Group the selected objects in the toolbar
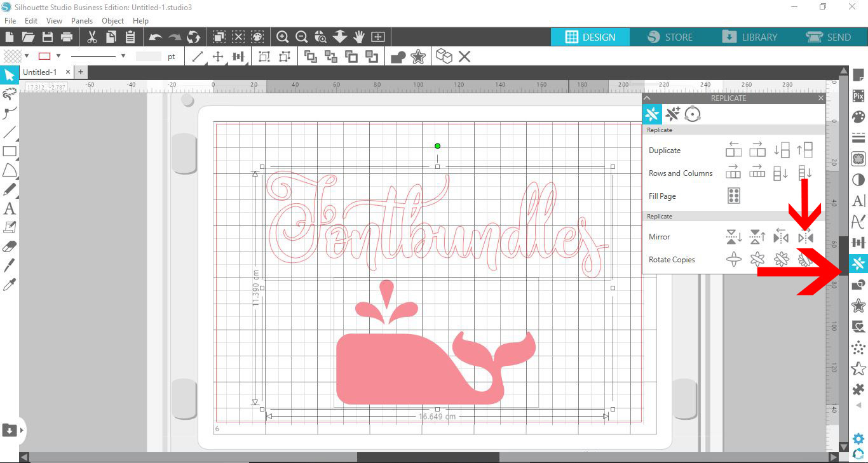The image size is (868, 463). click(265, 57)
